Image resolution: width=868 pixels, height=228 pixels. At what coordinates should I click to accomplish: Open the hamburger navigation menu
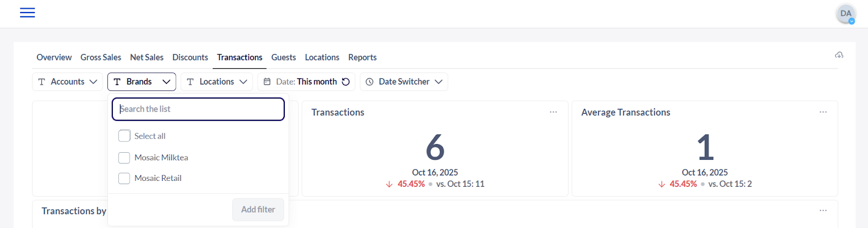click(x=27, y=13)
